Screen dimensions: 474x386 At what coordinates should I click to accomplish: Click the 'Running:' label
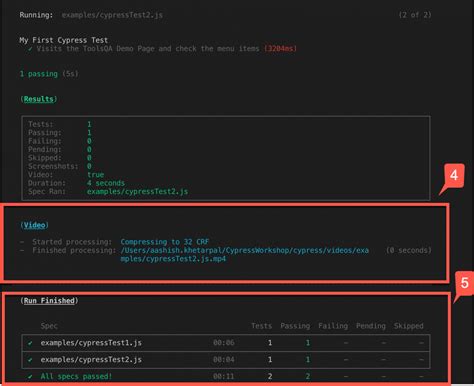pos(36,15)
